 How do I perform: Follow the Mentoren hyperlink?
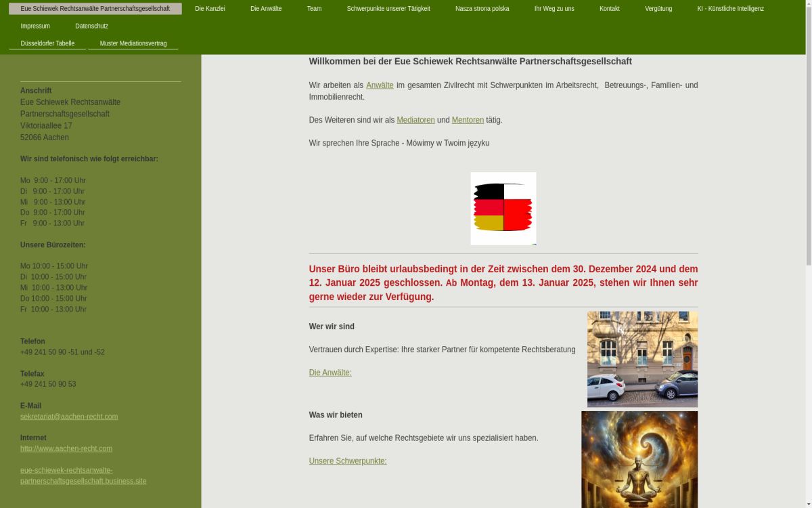tap(468, 120)
